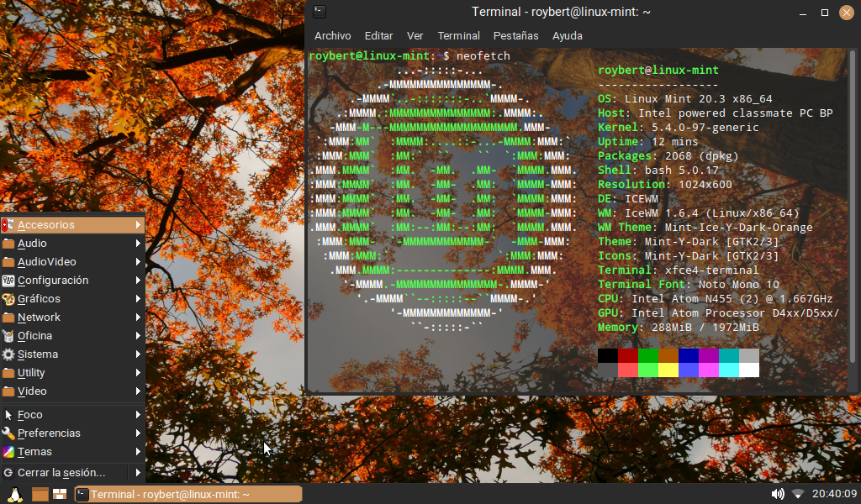Click the 'Shell: bash 5.0.17' line

tap(658, 170)
